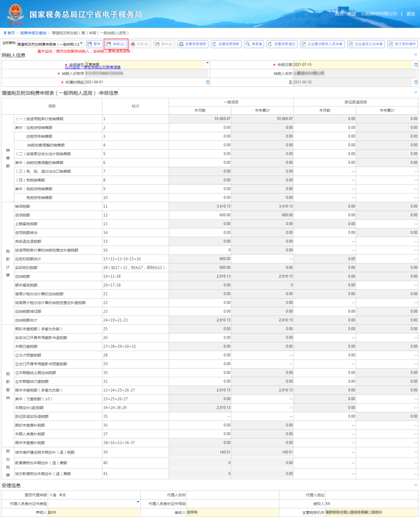Click formula cell 32=24+25-26-27

pyautogui.click(x=119, y=390)
